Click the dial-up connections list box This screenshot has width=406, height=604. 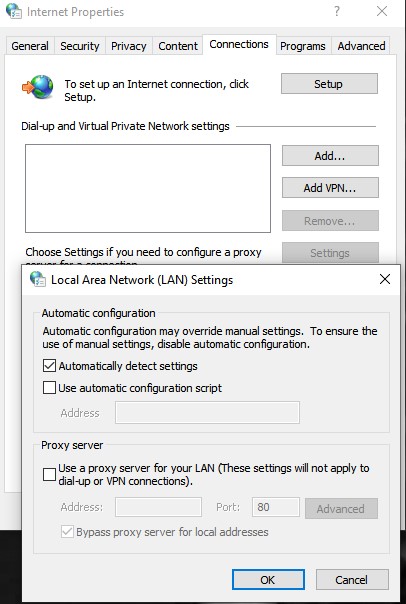pyautogui.click(x=148, y=188)
